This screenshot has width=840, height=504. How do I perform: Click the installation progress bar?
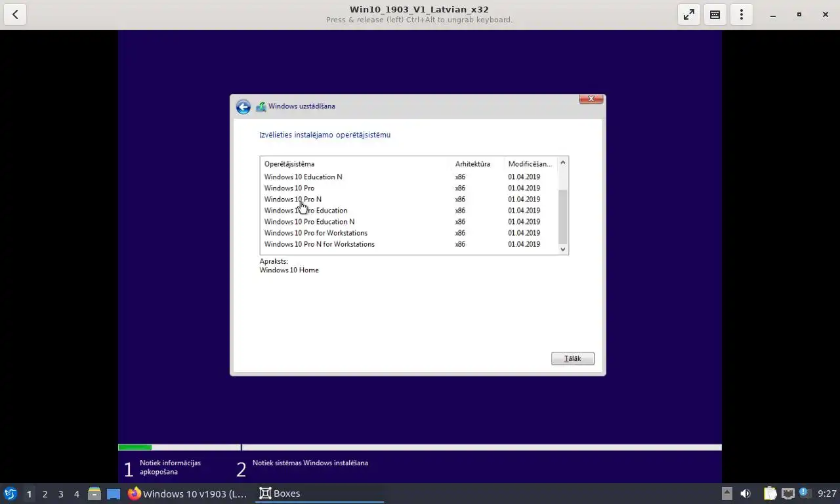pyautogui.click(x=420, y=448)
